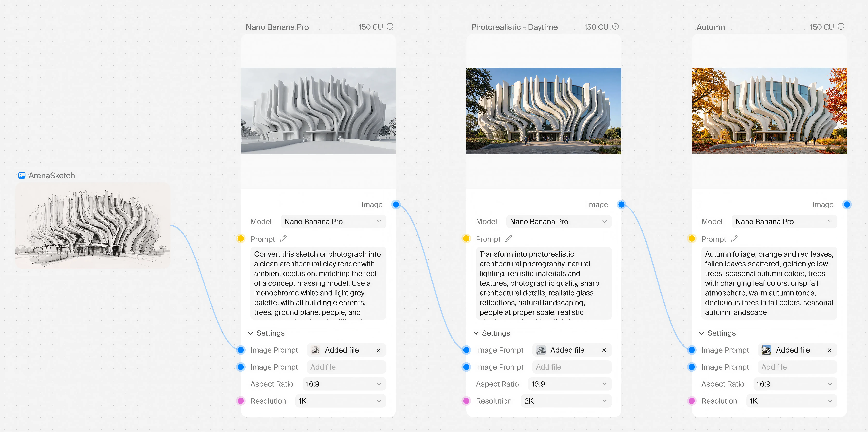
Task: Remove added file in Autumn node
Action: (x=830, y=350)
